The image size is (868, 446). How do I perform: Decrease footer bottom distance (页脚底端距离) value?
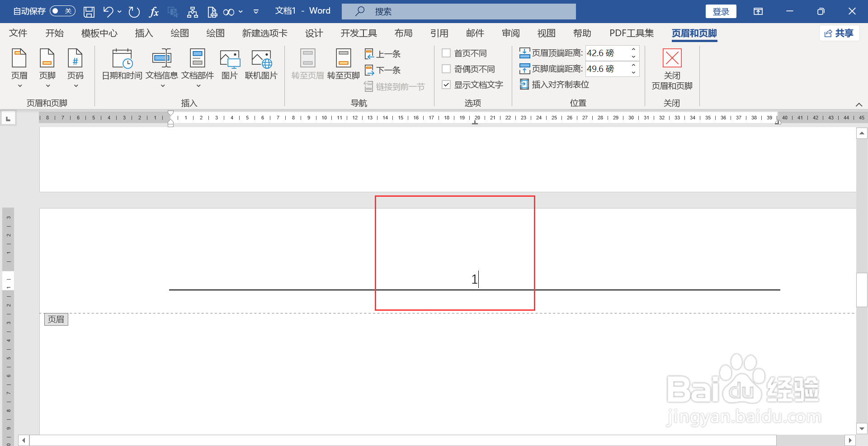pyautogui.click(x=633, y=72)
